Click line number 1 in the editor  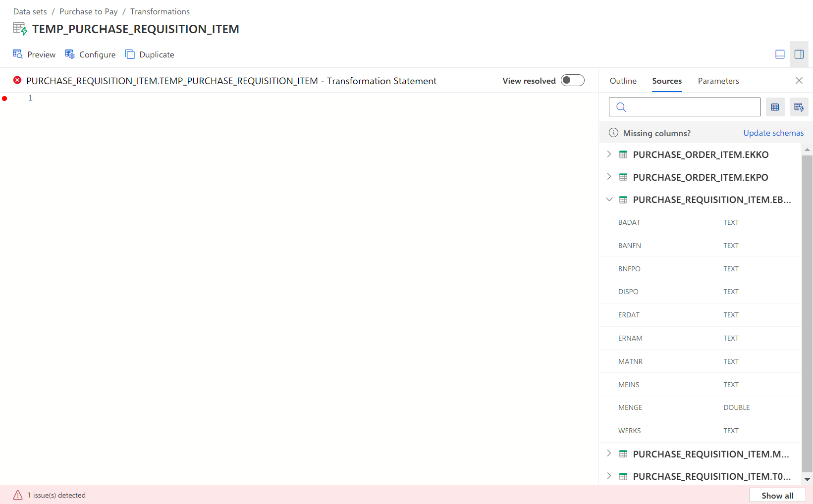[x=30, y=98]
